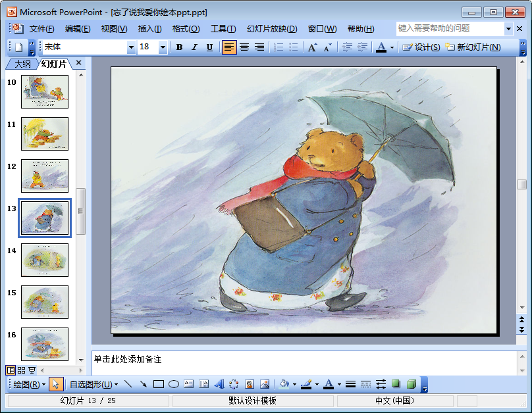Insert Picture from file icon
532x413 pixels.
pos(265,384)
